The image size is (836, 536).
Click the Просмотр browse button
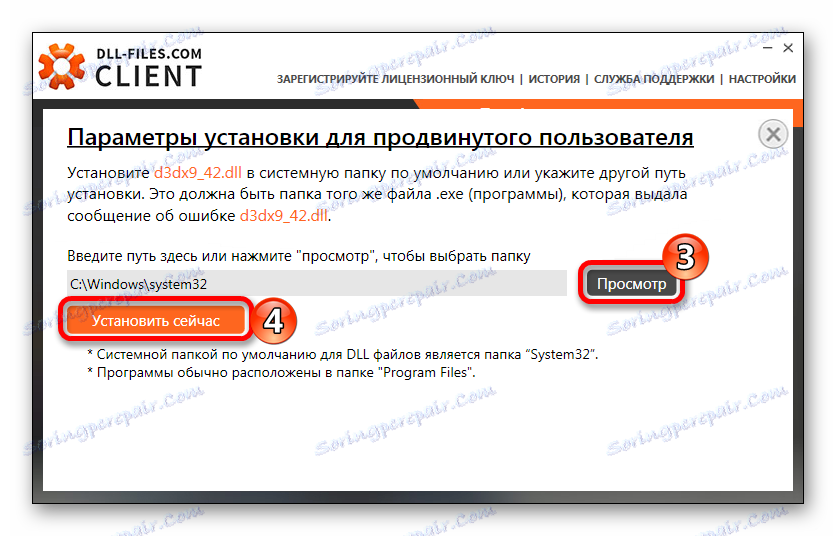631,283
